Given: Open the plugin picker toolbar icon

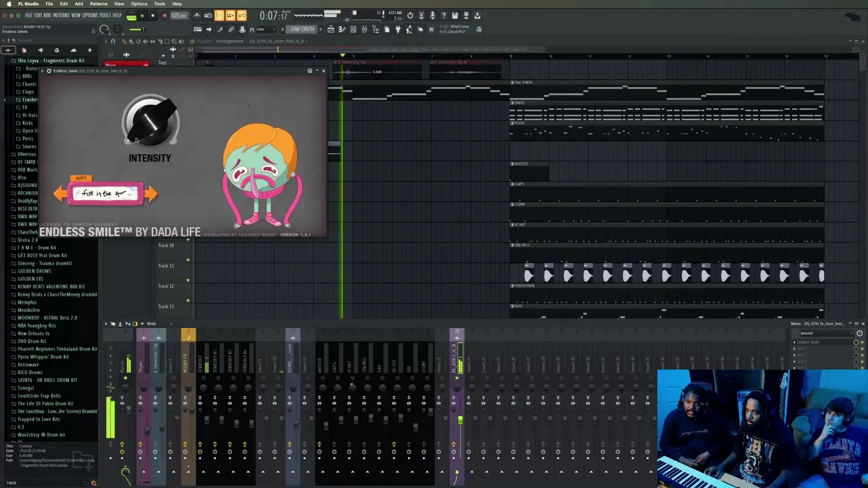Looking at the screenshot, I should pyautogui.click(x=398, y=29).
